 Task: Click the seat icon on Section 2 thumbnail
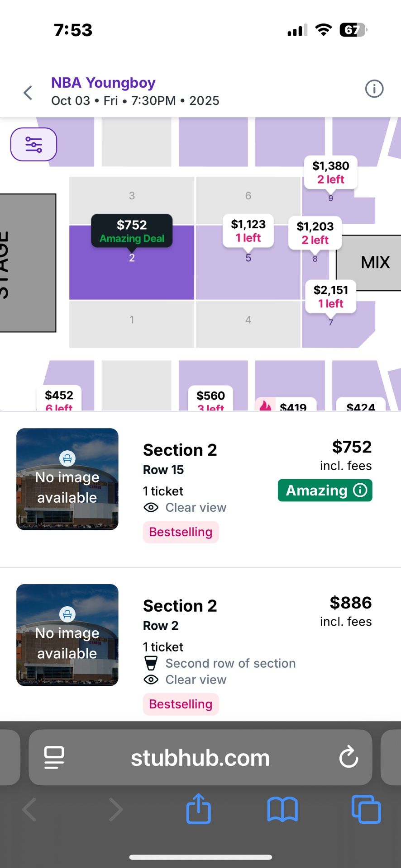click(67, 458)
